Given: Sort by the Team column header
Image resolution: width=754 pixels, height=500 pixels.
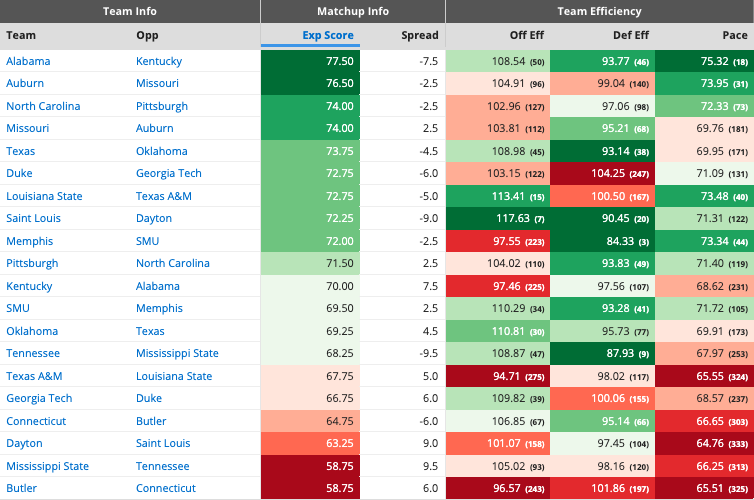Looking at the screenshot, I should tap(21, 35).
